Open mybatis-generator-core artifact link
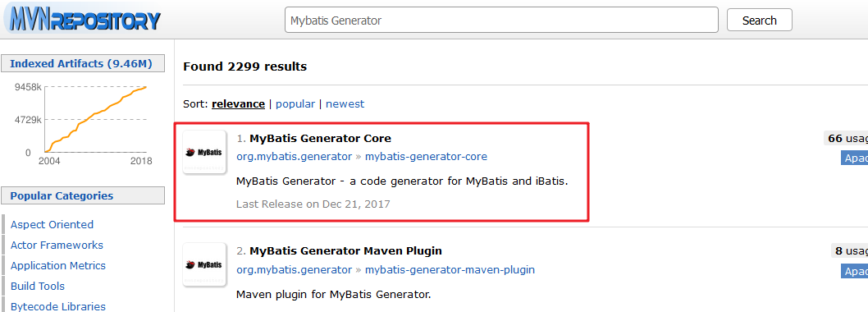Viewport: 868px width, 312px height. pyautogui.click(x=426, y=156)
